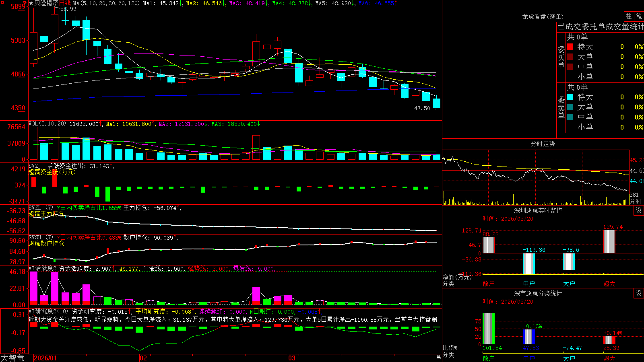This screenshot has height=362, width=644.
Task: Click the MA1: 45.342 value in header
Action: click(163, 3)
